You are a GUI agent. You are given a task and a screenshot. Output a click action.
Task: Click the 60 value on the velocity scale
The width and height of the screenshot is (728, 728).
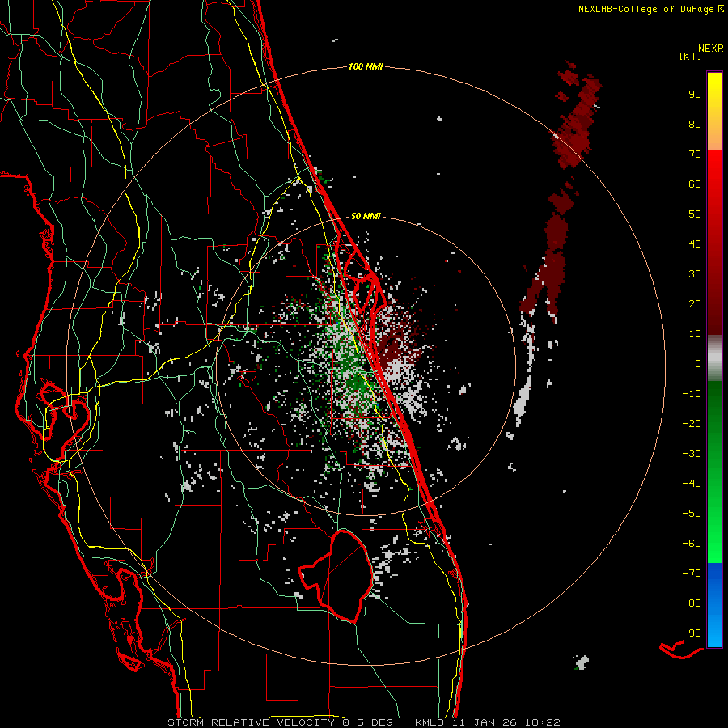(695, 184)
